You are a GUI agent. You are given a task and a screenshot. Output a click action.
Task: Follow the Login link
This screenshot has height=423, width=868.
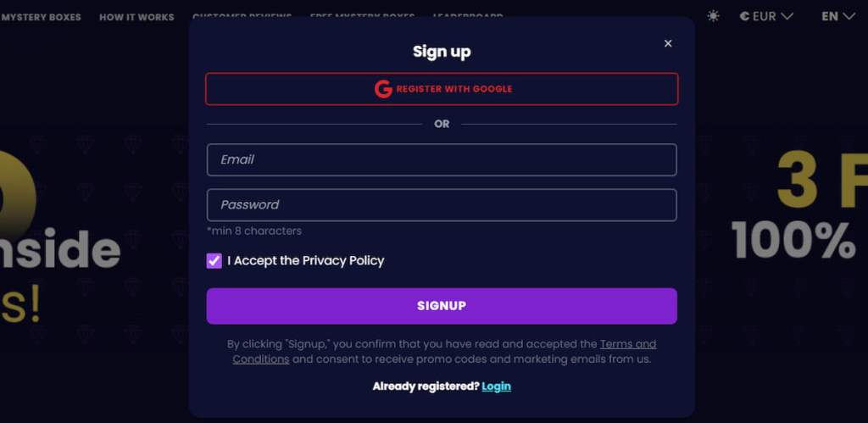tap(496, 387)
